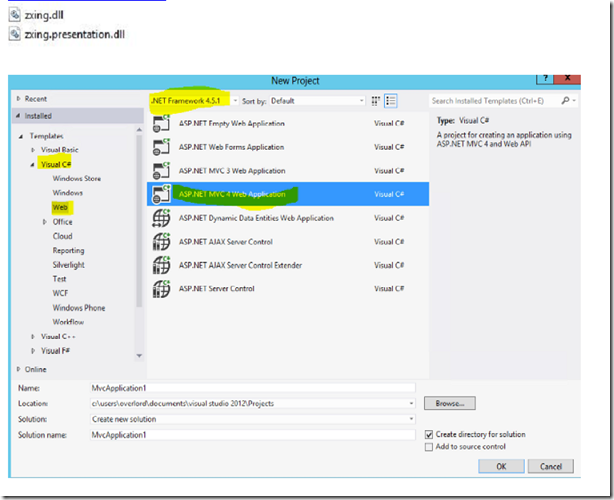
Task: Select the Silverlight template category
Action: click(x=69, y=265)
